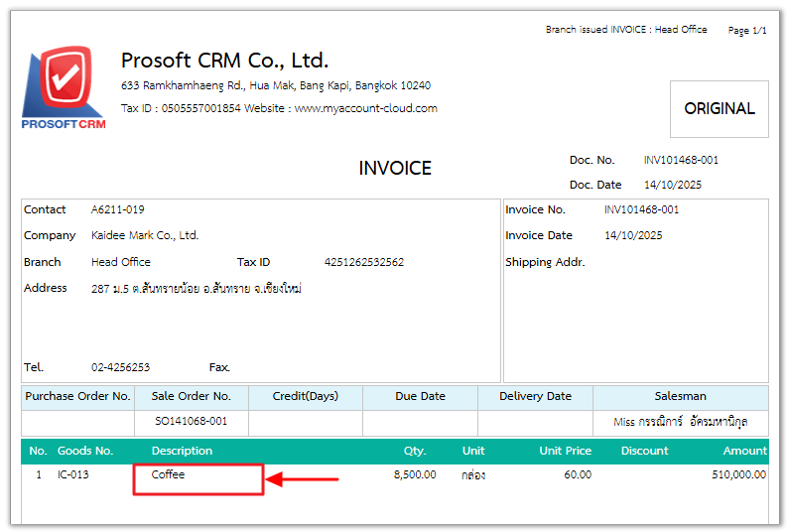This screenshot has height=532, width=788.
Task: Click the Page 1/1 indicator
Action: (746, 31)
